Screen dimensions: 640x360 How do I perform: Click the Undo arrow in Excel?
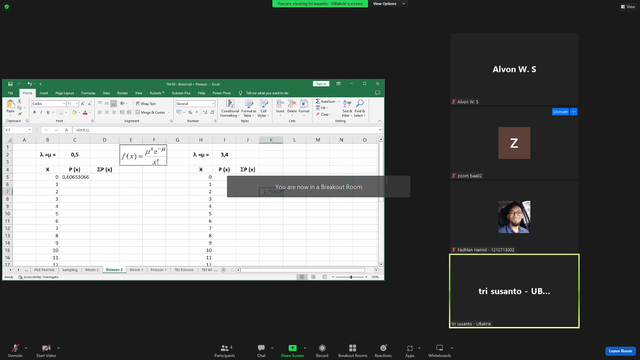29,84
